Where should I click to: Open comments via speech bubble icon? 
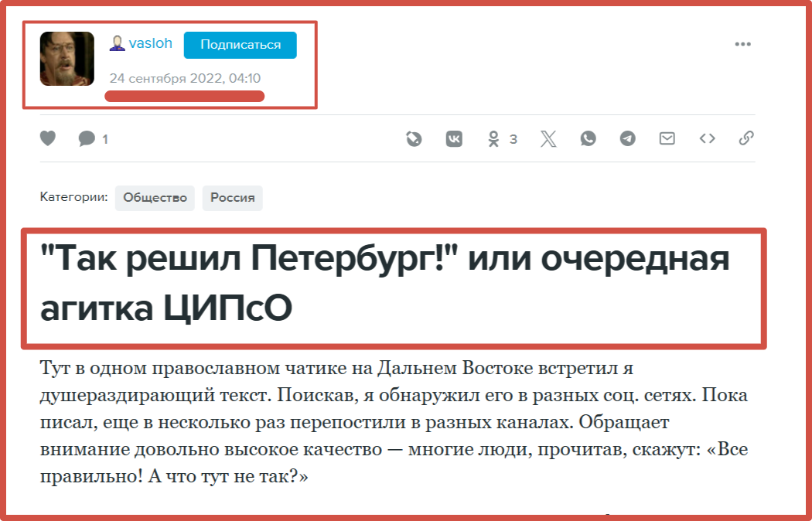click(x=87, y=139)
